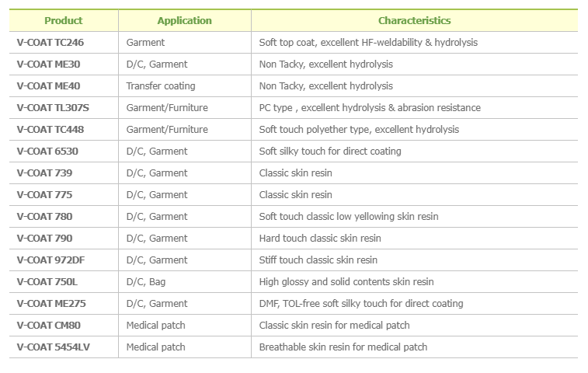The image size is (588, 373).
Task: Select the V-COAT TC246 product name
Action: [x=50, y=43]
